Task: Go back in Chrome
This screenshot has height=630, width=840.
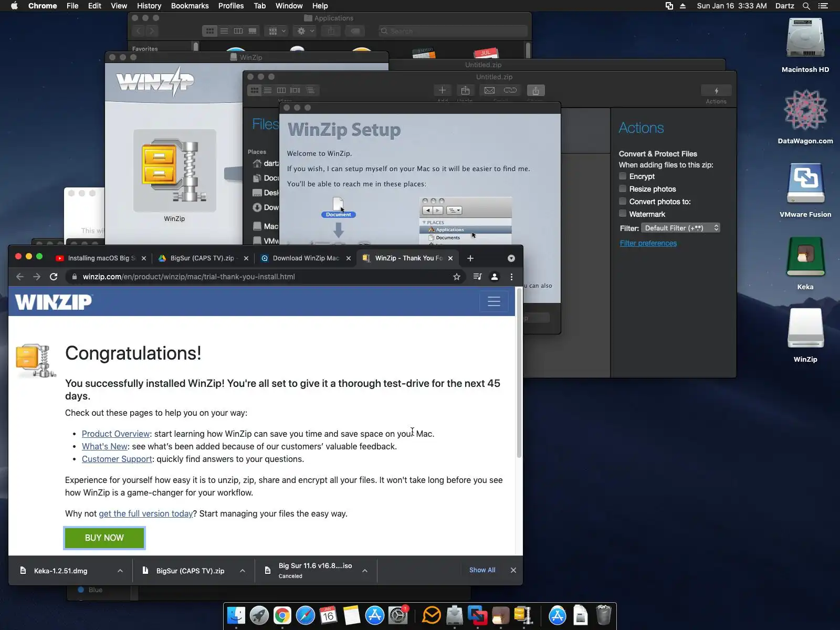Action: pyautogui.click(x=20, y=277)
